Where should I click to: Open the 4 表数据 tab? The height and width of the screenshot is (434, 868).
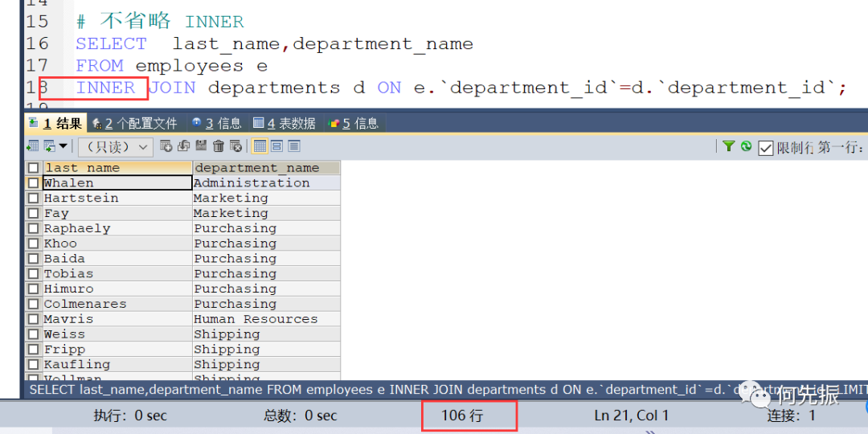(285, 123)
